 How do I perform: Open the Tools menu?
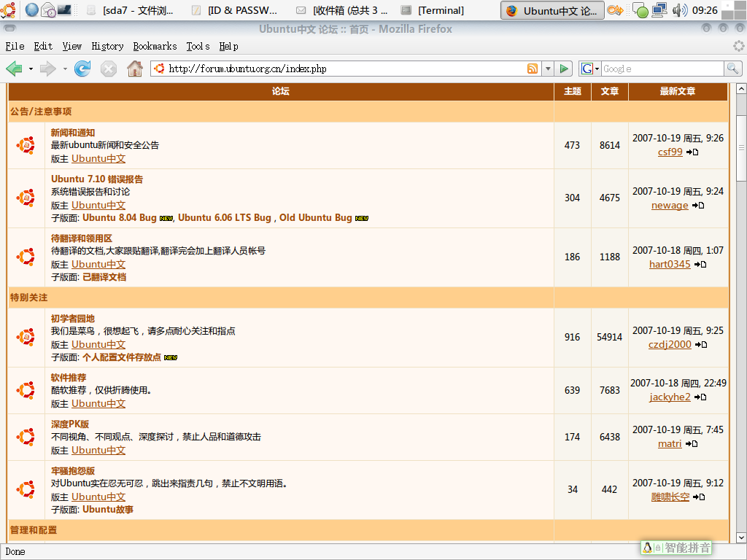pyautogui.click(x=198, y=46)
